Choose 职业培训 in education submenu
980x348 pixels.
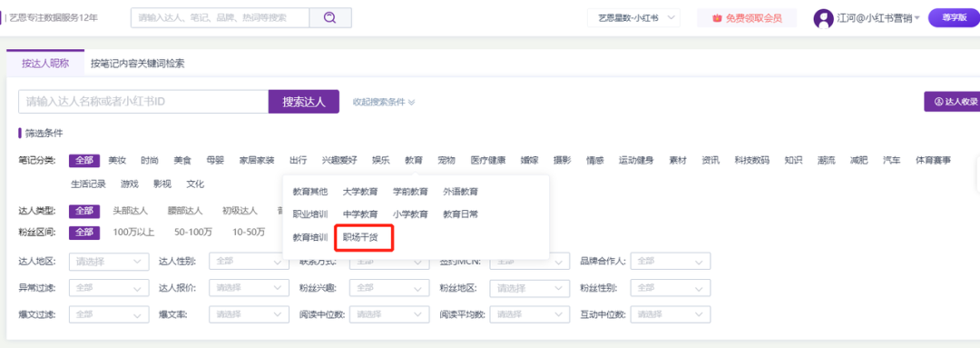pyautogui.click(x=310, y=214)
